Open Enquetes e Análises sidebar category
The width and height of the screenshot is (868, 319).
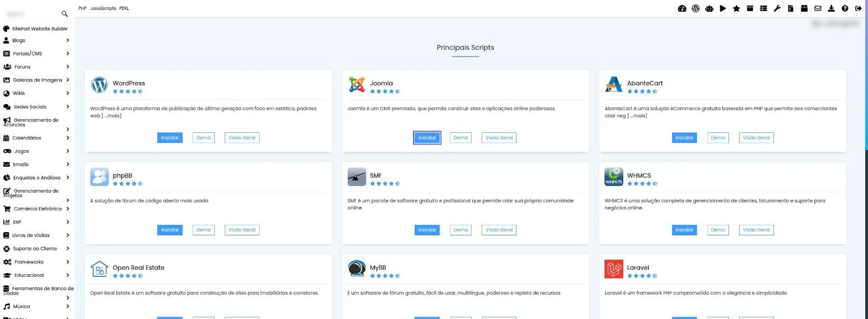click(x=37, y=178)
